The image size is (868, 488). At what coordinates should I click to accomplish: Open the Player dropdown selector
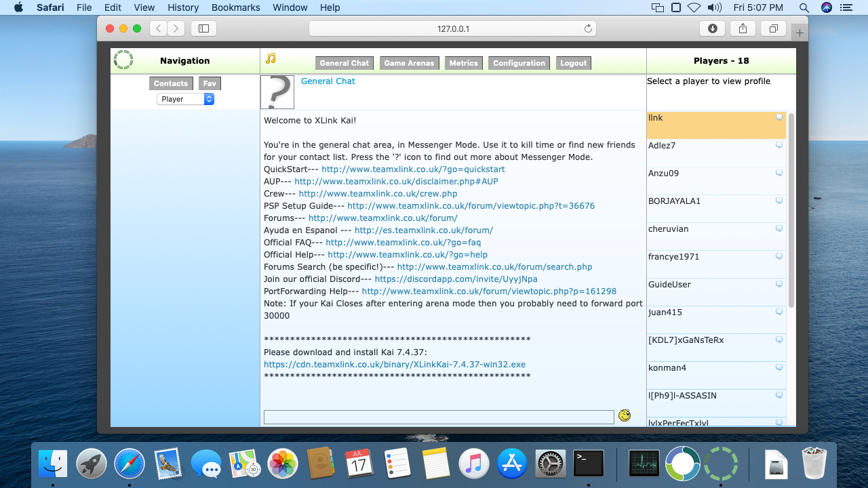click(185, 99)
